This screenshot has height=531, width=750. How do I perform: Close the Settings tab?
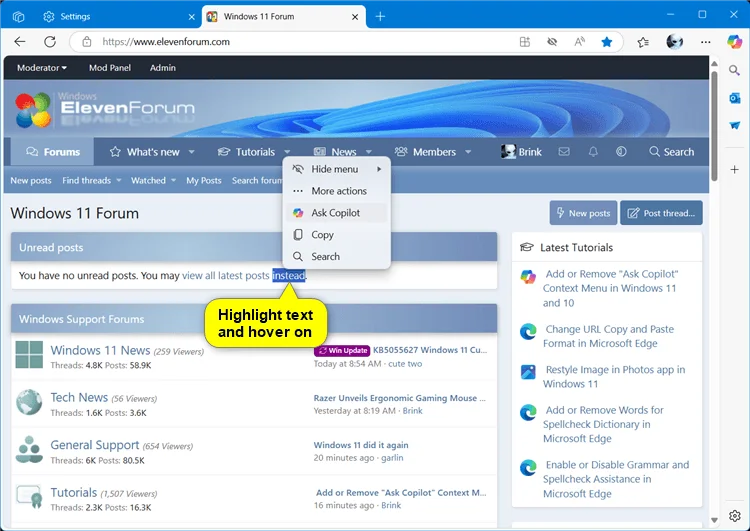191,17
